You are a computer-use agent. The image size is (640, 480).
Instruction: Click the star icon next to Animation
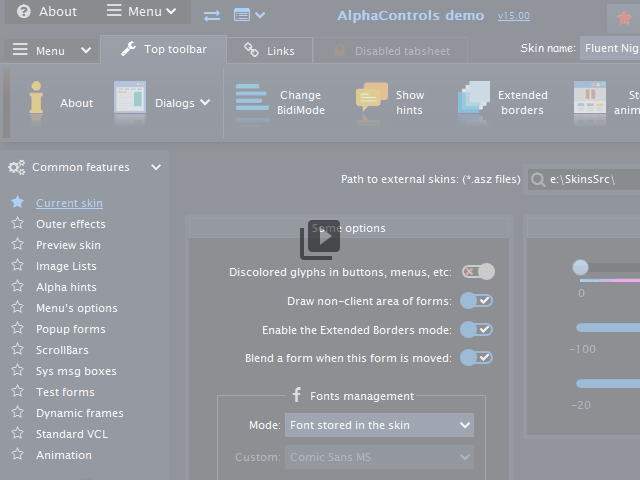pos(18,454)
